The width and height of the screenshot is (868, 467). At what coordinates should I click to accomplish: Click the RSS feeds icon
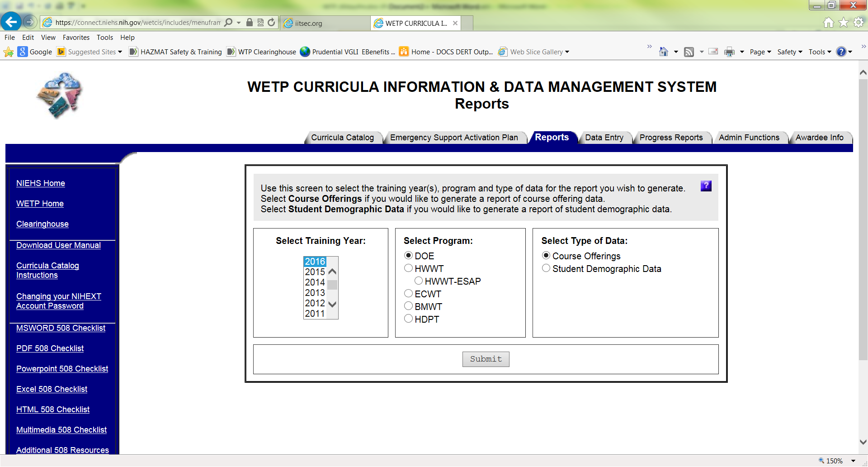coord(689,52)
